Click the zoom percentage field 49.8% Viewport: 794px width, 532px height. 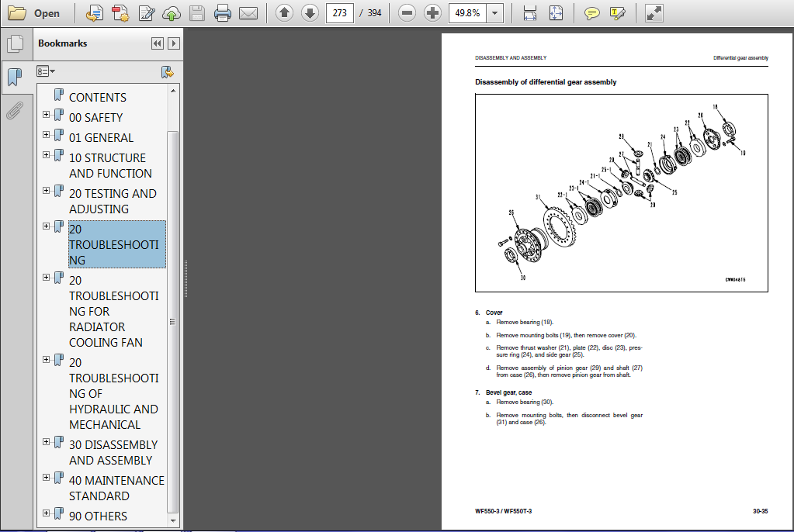pyautogui.click(x=467, y=13)
